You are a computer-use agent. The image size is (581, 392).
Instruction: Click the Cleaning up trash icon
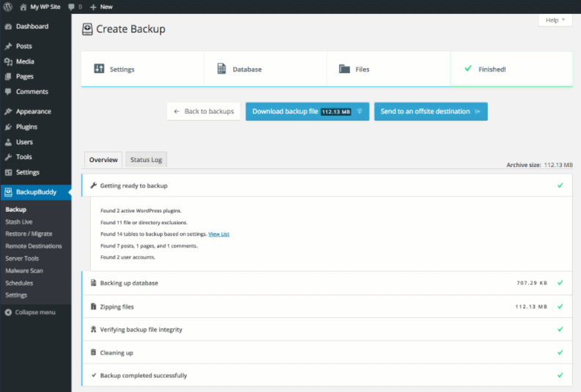point(93,352)
